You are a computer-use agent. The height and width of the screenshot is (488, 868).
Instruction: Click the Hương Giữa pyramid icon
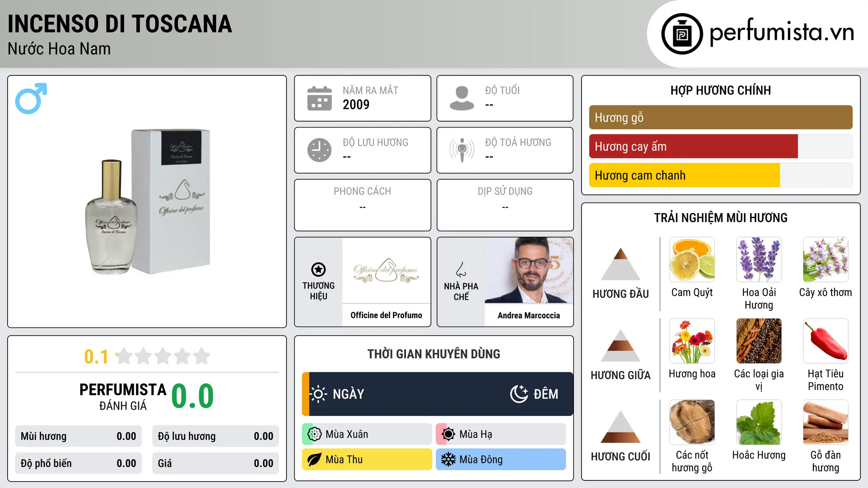click(620, 345)
